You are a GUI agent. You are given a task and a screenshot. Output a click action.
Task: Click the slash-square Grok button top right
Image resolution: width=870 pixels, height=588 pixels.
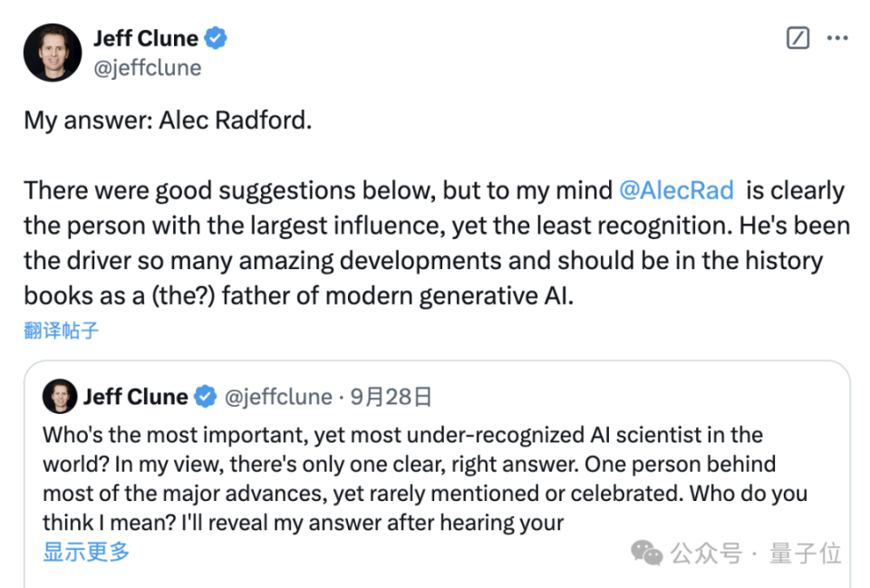coord(797,38)
